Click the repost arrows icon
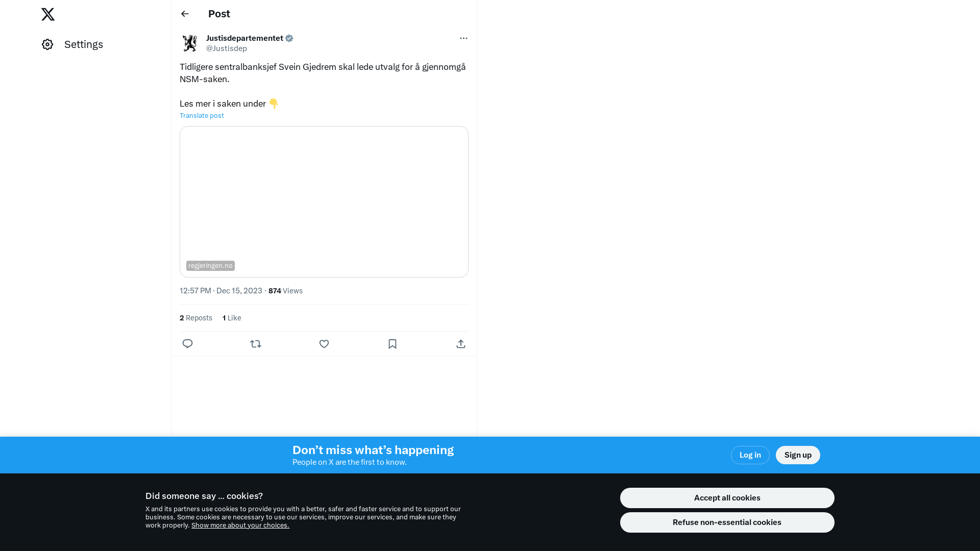Screen dimensions: 980x551 point(256,344)
